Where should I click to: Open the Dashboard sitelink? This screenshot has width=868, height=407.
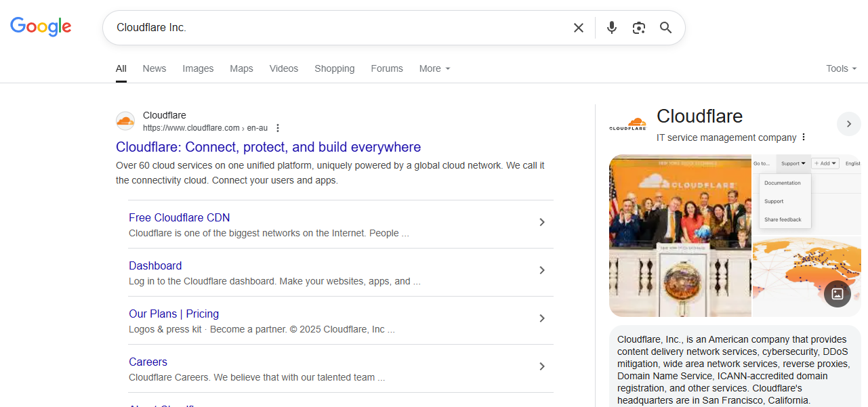tap(155, 265)
